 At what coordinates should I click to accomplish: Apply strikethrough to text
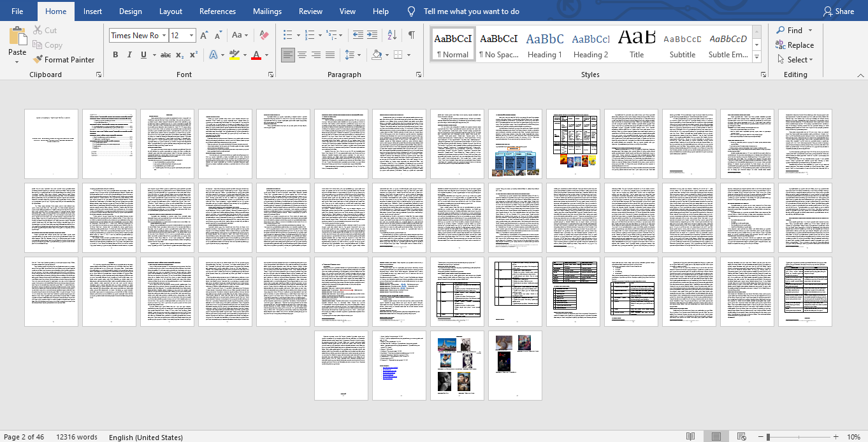166,55
